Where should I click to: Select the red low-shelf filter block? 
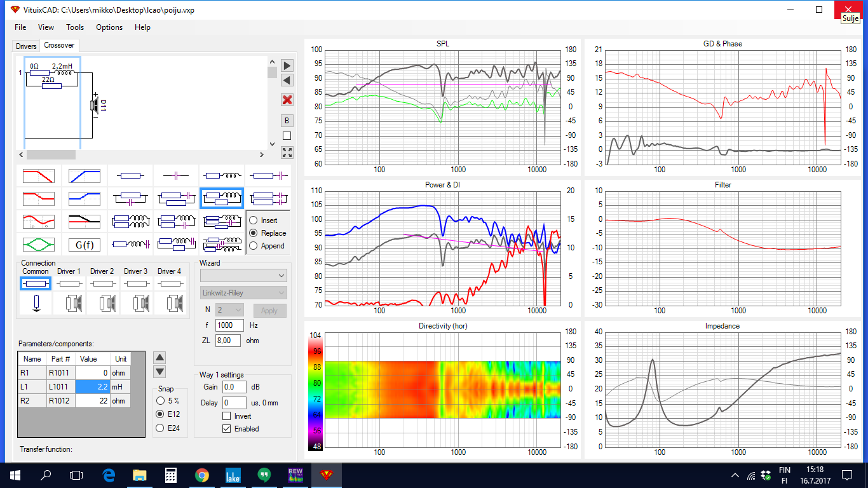(38, 198)
